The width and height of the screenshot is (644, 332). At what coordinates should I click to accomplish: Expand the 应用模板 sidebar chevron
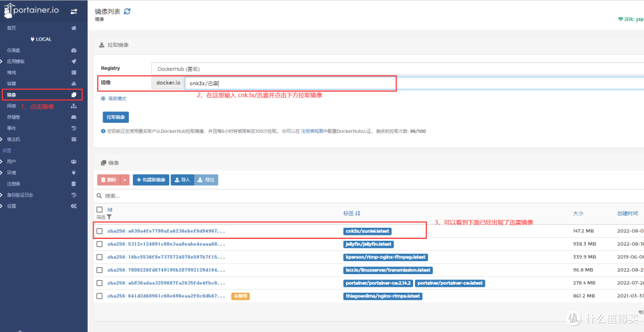click(2, 61)
